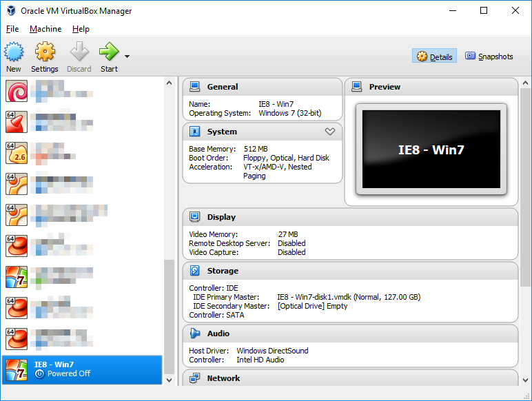This screenshot has height=401, width=532.
Task: Open the Start button dropdown arrow
Action: point(127,56)
